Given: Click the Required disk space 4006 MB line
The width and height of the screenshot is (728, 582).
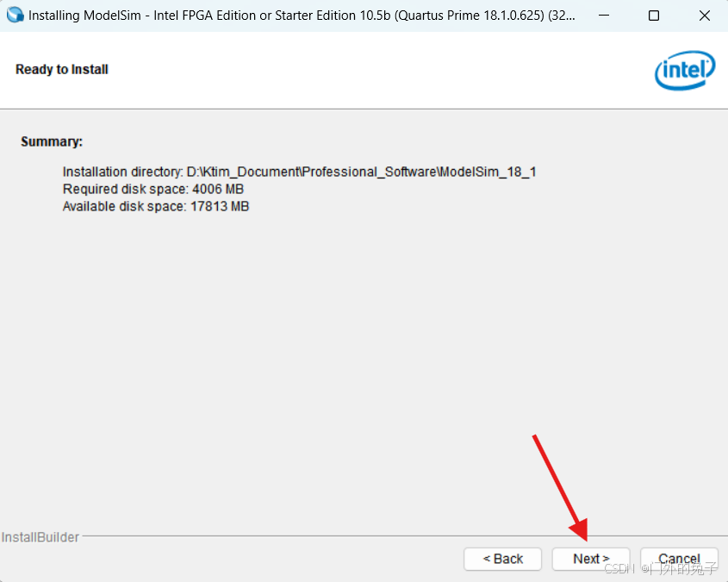Looking at the screenshot, I should click(153, 189).
